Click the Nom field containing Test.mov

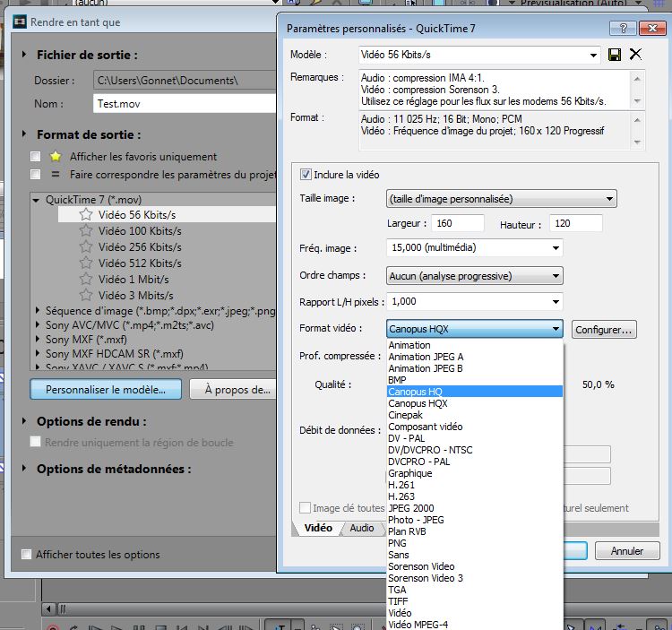point(185,104)
